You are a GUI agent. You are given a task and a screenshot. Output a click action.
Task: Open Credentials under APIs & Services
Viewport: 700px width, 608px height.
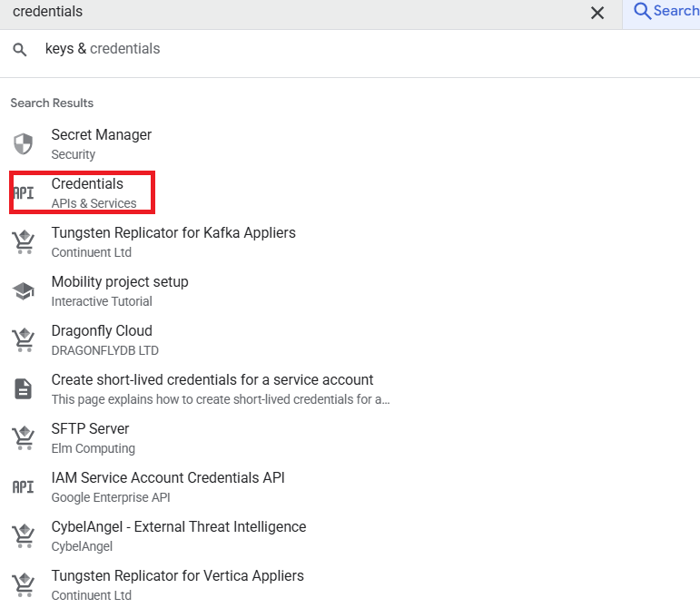(87, 185)
